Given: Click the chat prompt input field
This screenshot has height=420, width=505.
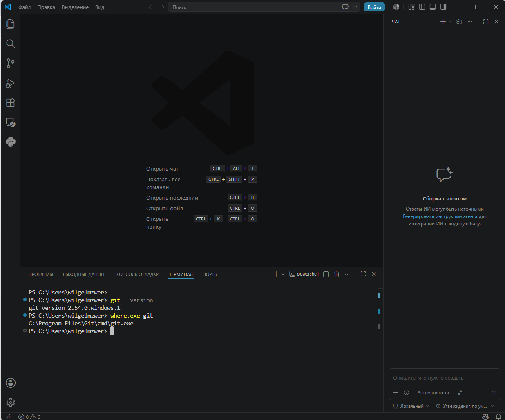Looking at the screenshot, I should (x=445, y=378).
